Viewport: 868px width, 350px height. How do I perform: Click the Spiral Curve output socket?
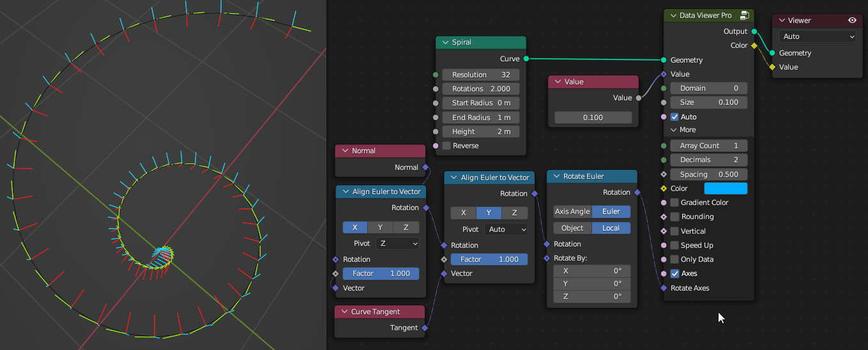526,59
